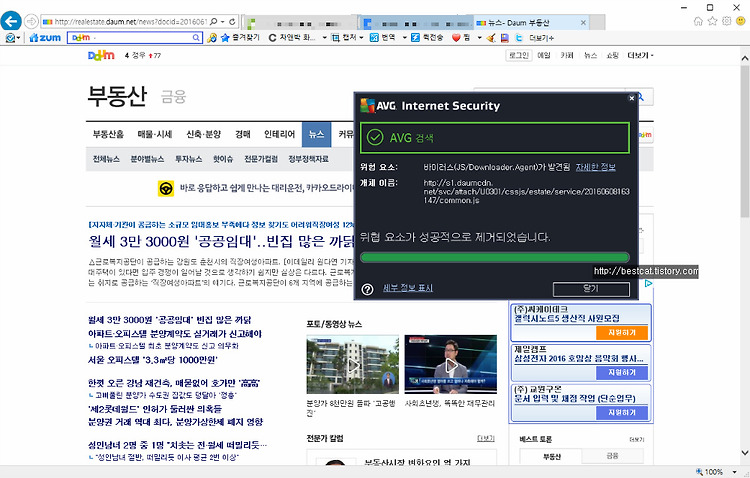
Task: Open address bar dropdown arrow
Action: (222, 22)
